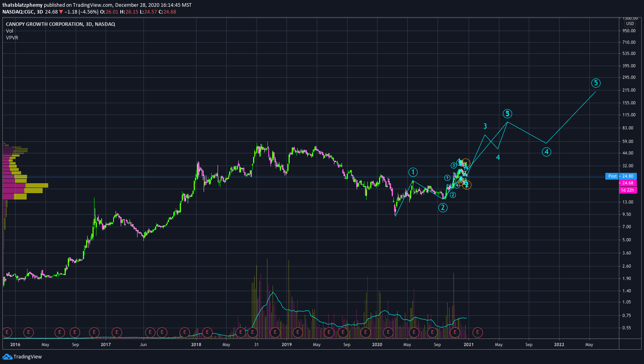The height and width of the screenshot is (364, 644).
Task: Click the 2022 label on the time axis
Action: tap(559, 344)
